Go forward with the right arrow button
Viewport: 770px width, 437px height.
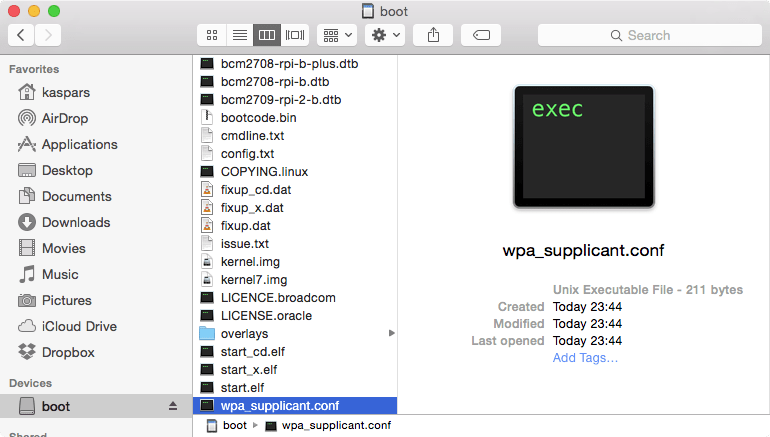point(48,35)
